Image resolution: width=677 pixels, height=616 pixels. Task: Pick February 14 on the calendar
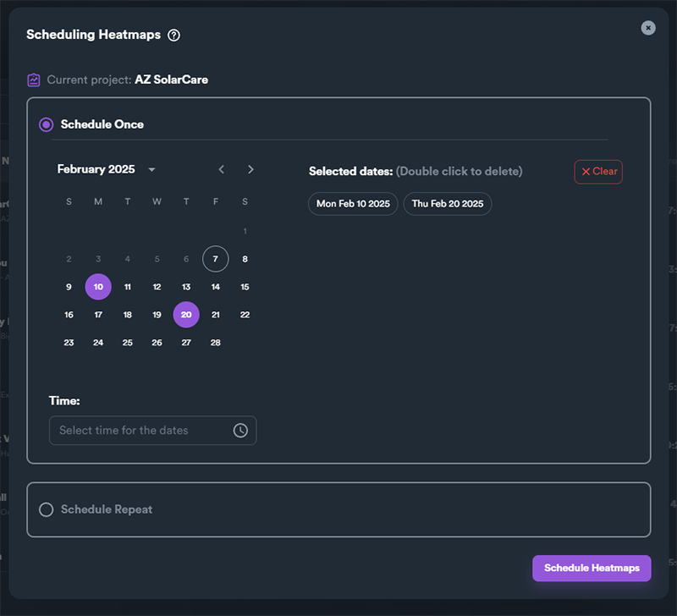(216, 287)
